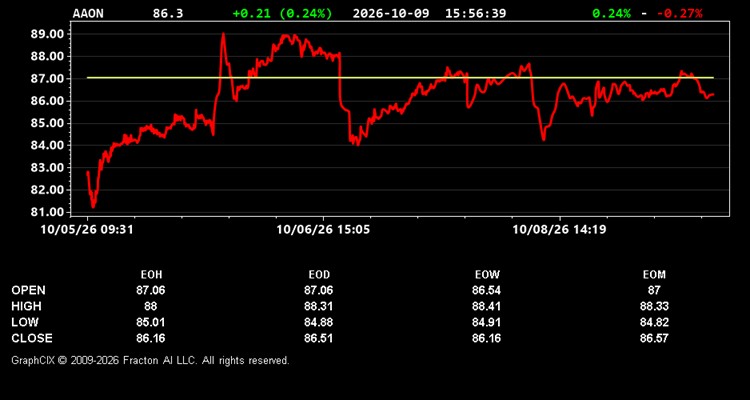Viewport: 750px width, 400px height.
Task: Select EOH high value 88
Action: (151, 306)
